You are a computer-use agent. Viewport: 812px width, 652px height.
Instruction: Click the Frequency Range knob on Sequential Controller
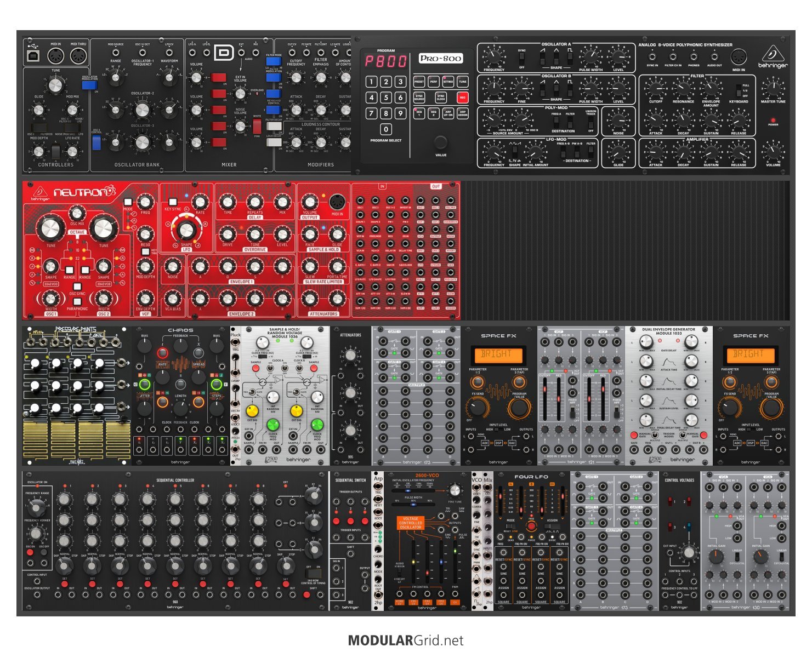point(37,508)
